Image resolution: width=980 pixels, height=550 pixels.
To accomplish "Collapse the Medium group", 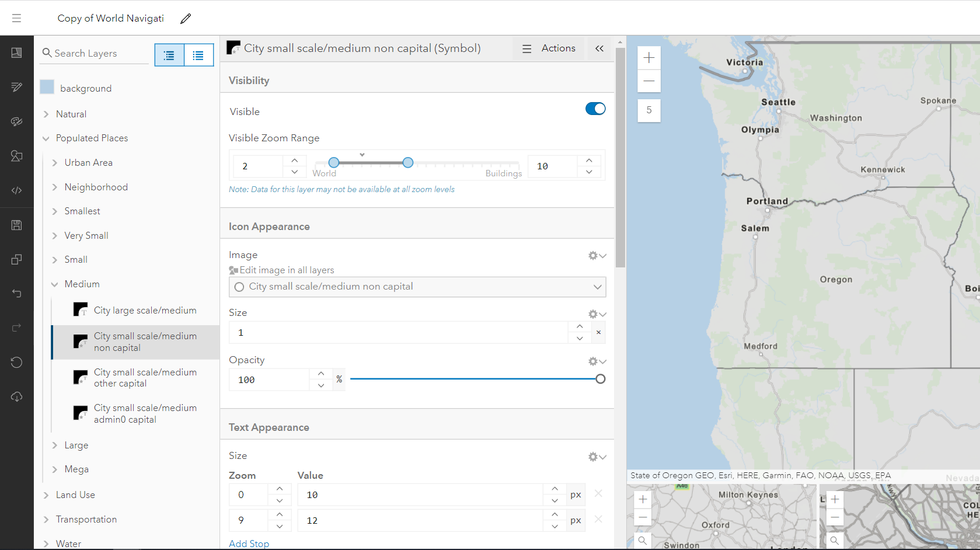I will [x=55, y=284].
